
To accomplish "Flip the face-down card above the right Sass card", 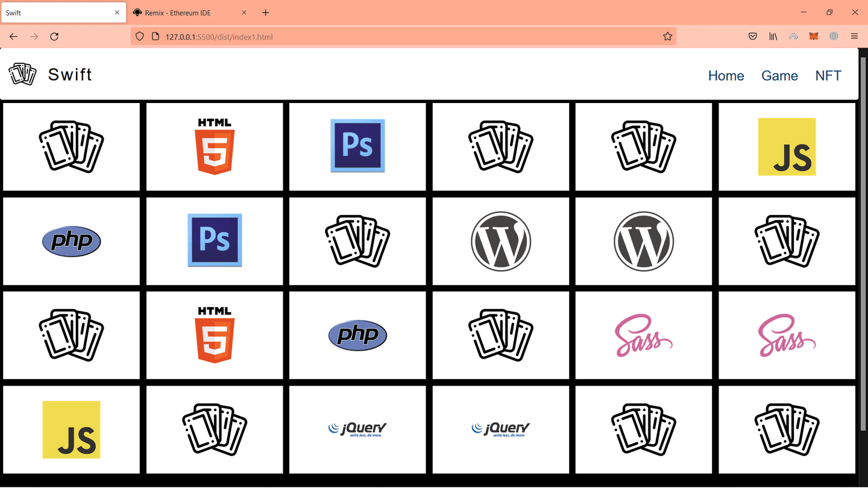I will coord(787,241).
